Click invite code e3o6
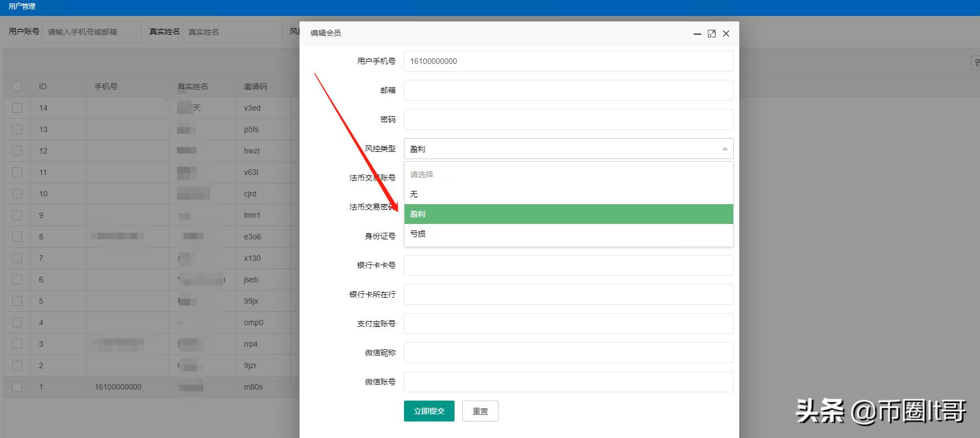This screenshot has height=438, width=980. click(253, 237)
